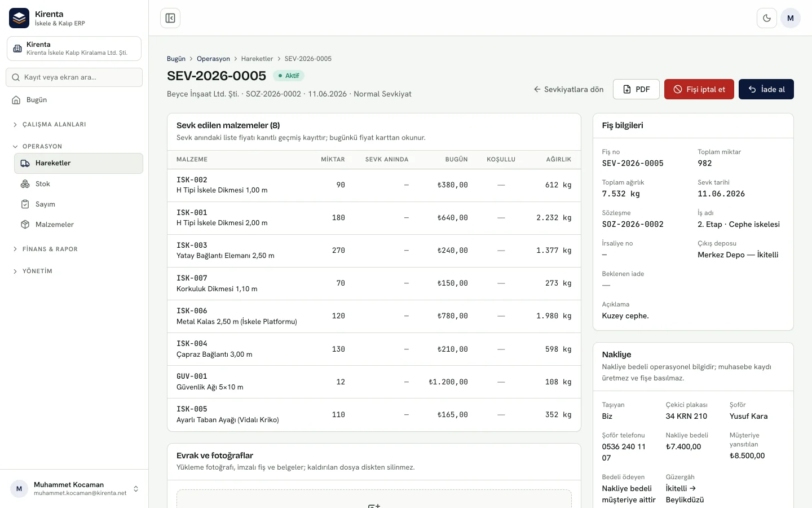Click the Bugün breadcrumb link
The width and height of the screenshot is (812, 508).
176,59
